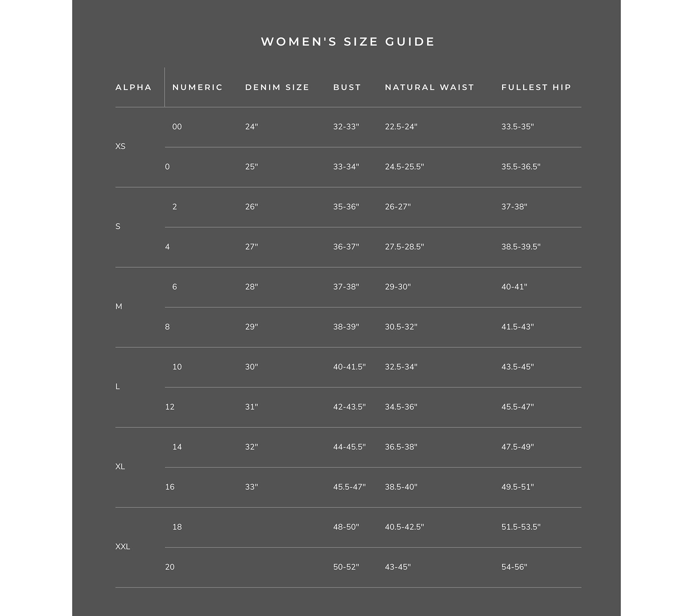Screen dimensions: 693x616
Task: Click the ALPHA column header
Action: [x=133, y=87]
